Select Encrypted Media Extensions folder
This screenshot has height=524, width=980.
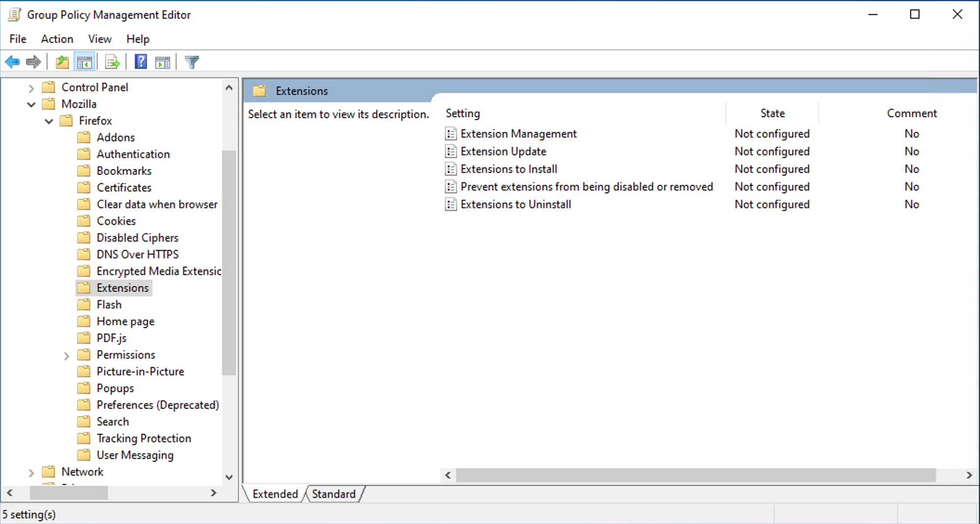tap(158, 271)
